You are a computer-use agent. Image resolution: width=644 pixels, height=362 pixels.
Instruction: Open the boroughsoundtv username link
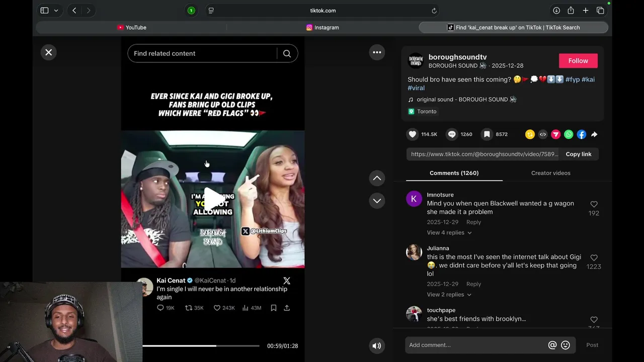[457, 57]
